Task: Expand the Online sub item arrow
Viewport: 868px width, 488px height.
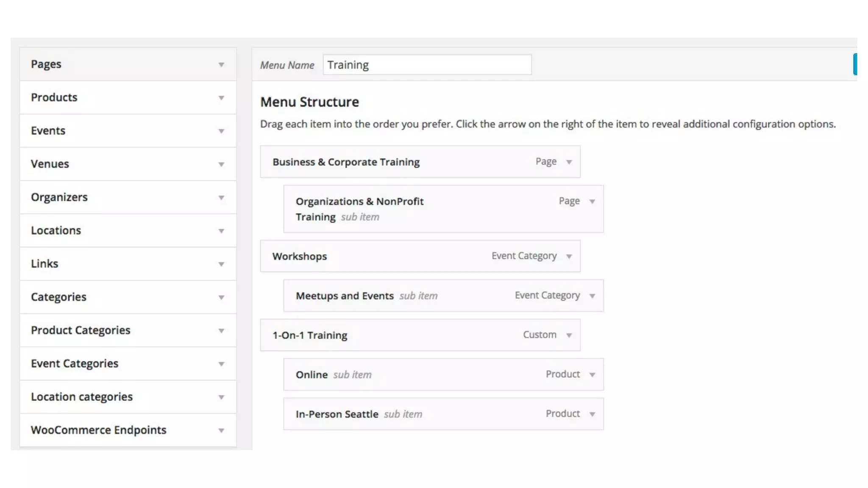Action: [592, 374]
